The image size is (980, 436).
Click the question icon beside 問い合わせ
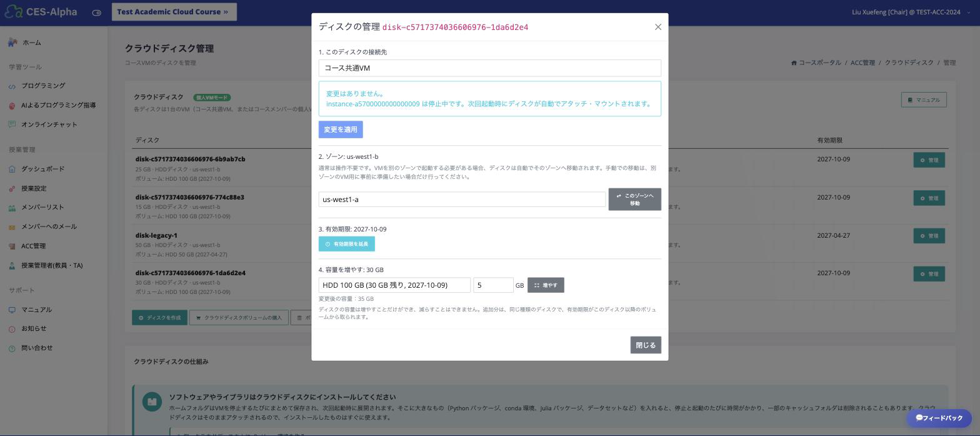click(12, 348)
